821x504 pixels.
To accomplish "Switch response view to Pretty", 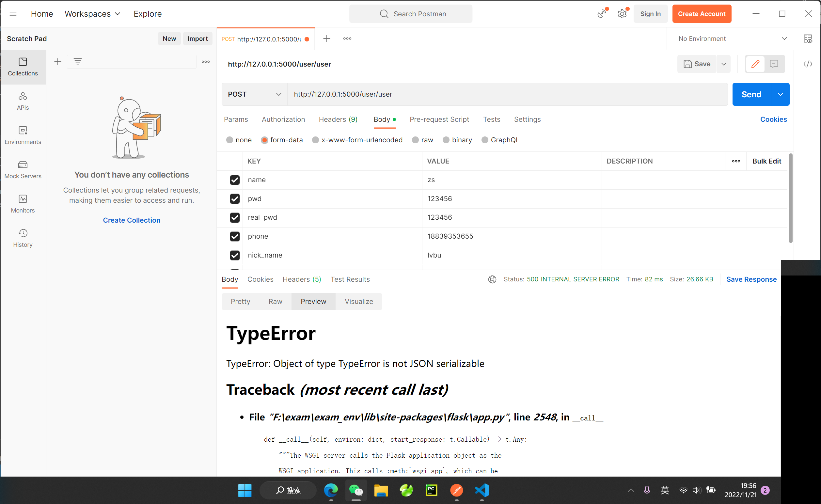I will click(x=240, y=301).
